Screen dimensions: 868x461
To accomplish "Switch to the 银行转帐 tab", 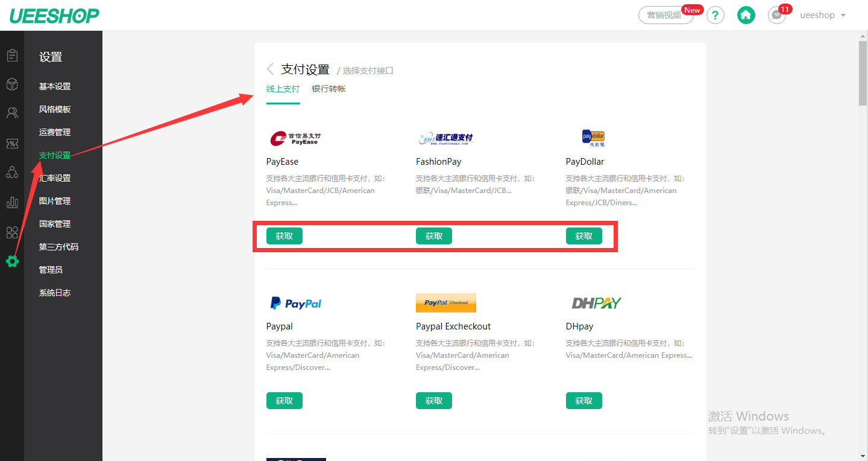I will pos(329,89).
